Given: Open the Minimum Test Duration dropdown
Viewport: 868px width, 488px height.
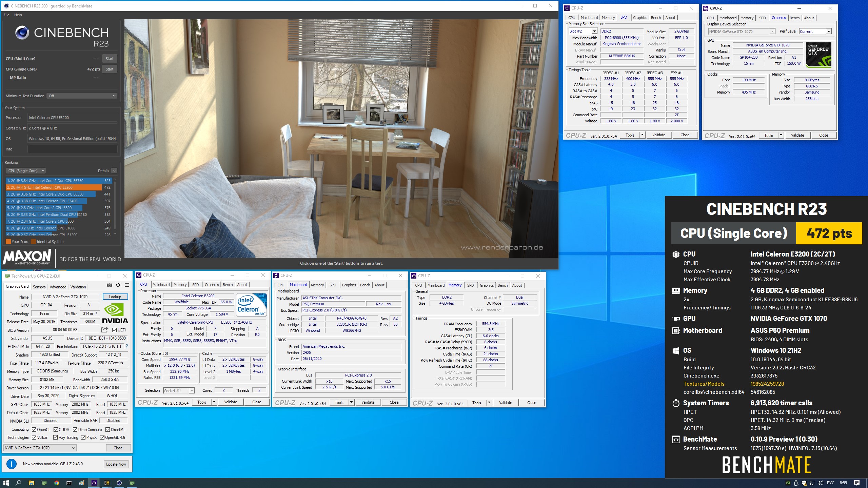Looking at the screenshot, I should (x=82, y=96).
